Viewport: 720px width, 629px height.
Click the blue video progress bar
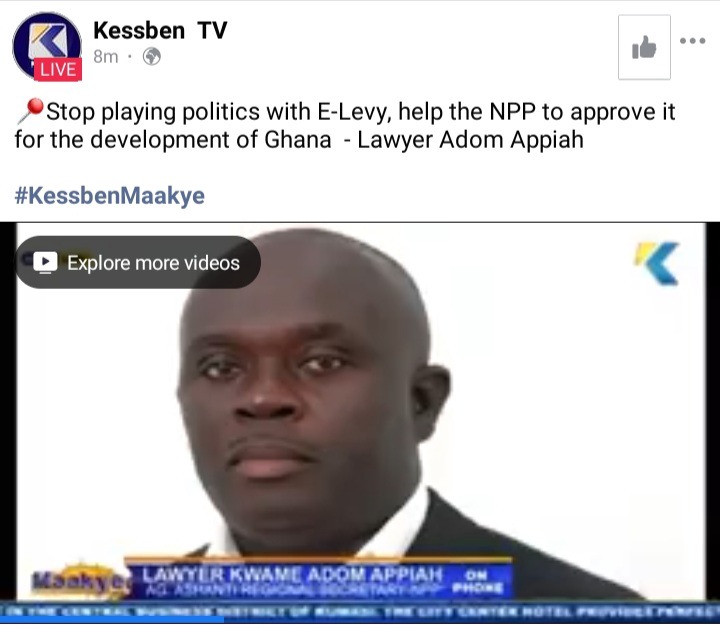click(x=112, y=619)
